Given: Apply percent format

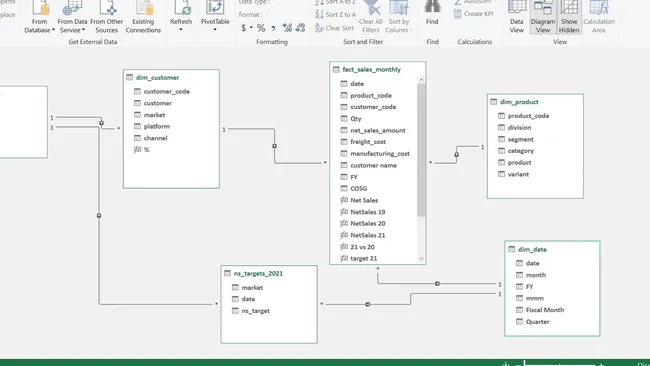Looking at the screenshot, I should (261, 28).
